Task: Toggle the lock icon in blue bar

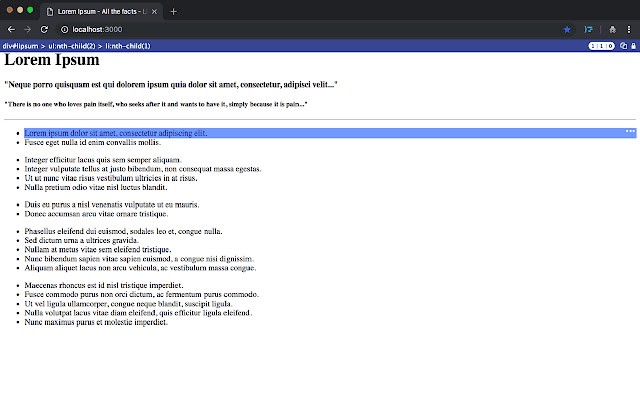Action: pos(633,46)
